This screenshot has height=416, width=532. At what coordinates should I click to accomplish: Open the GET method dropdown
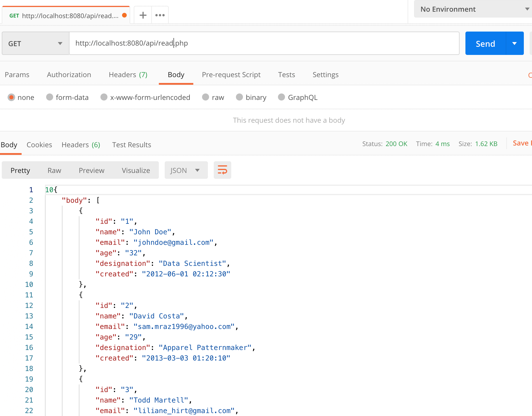(x=36, y=43)
